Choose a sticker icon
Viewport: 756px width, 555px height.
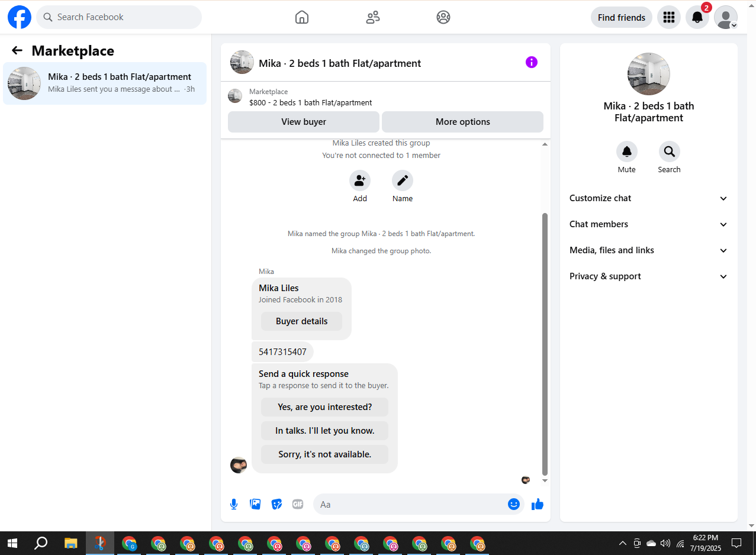click(276, 504)
